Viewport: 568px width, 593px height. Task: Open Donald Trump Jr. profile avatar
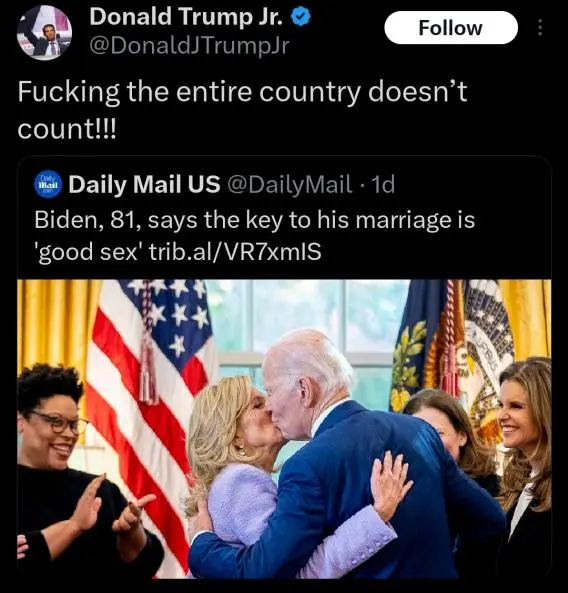(44, 33)
